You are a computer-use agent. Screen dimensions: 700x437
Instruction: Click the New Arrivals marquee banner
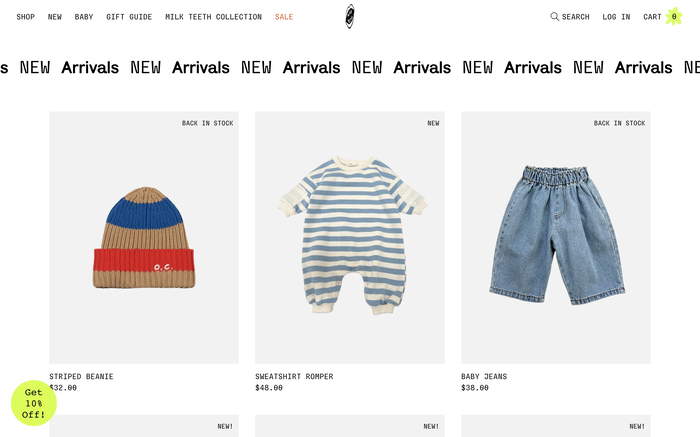coord(350,68)
